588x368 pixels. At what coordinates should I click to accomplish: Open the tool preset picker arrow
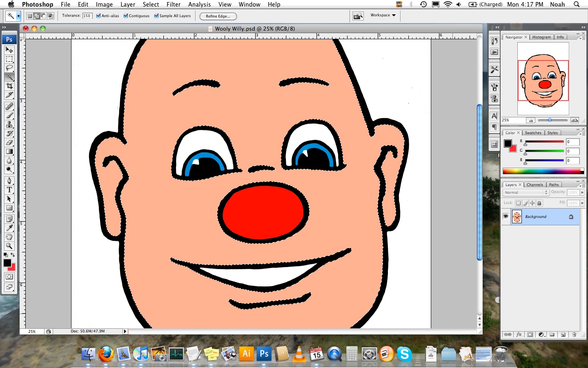(x=18, y=16)
